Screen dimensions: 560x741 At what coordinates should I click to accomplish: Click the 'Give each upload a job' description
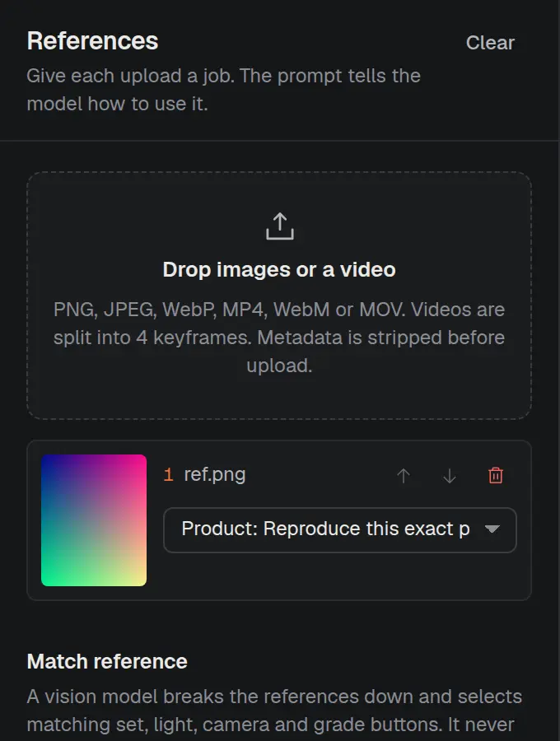pos(223,90)
